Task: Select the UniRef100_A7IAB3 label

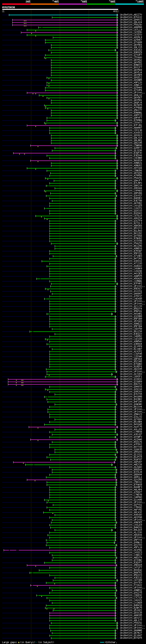Action: 131,256
